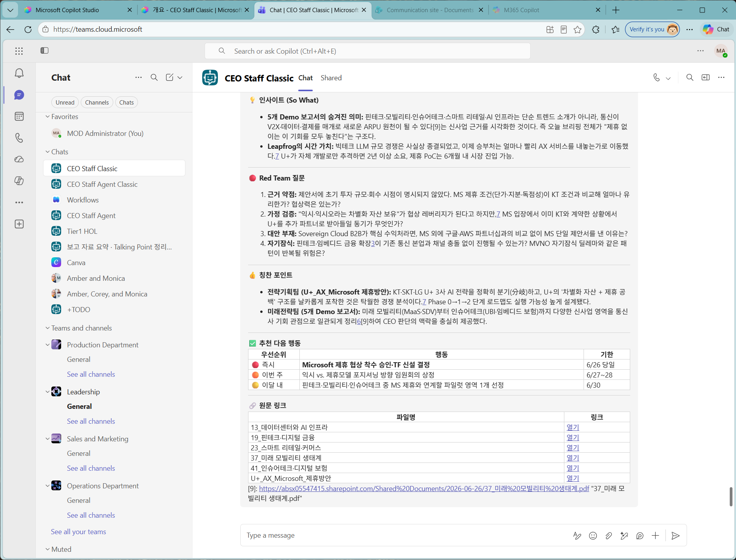Open the 열기 link for 13_데이터센터와 AI 인프라
The image size is (736, 560).
point(573,427)
